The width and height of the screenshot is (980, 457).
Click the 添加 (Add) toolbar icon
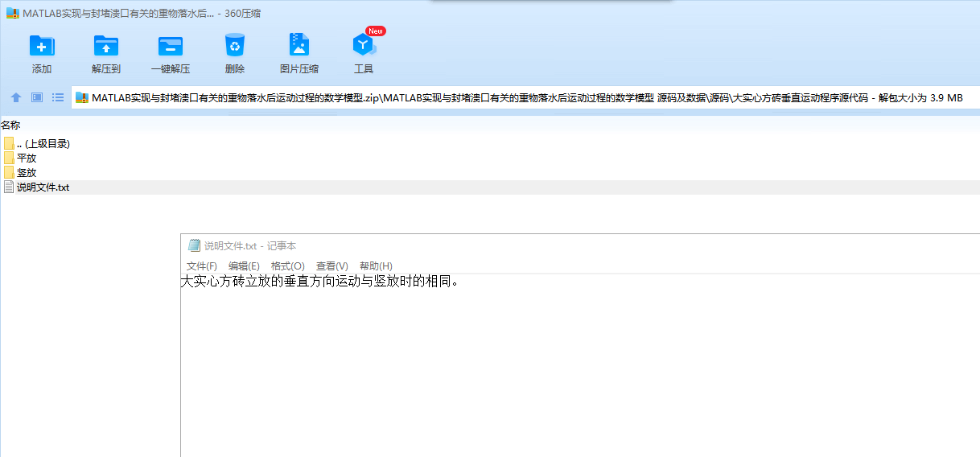tap(42, 45)
